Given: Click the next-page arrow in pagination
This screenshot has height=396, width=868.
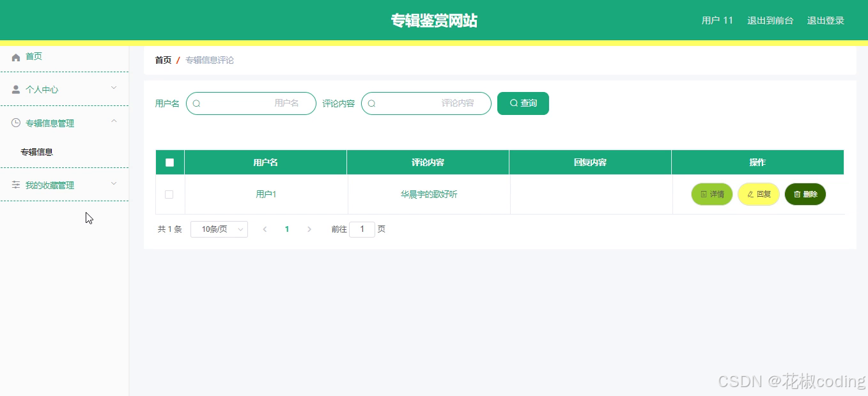Looking at the screenshot, I should (x=309, y=229).
